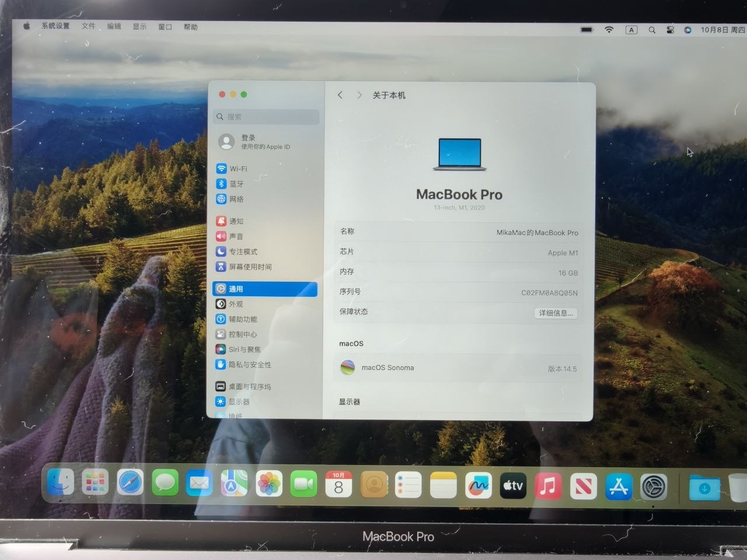
Task: Open Spotlight search from the menu bar
Action: [652, 30]
